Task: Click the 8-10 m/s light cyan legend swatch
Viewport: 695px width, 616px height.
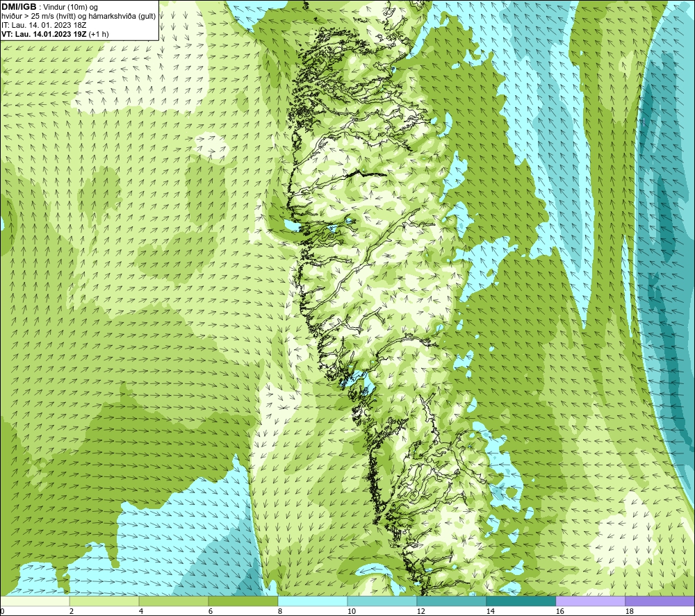Action: [x=313, y=601]
